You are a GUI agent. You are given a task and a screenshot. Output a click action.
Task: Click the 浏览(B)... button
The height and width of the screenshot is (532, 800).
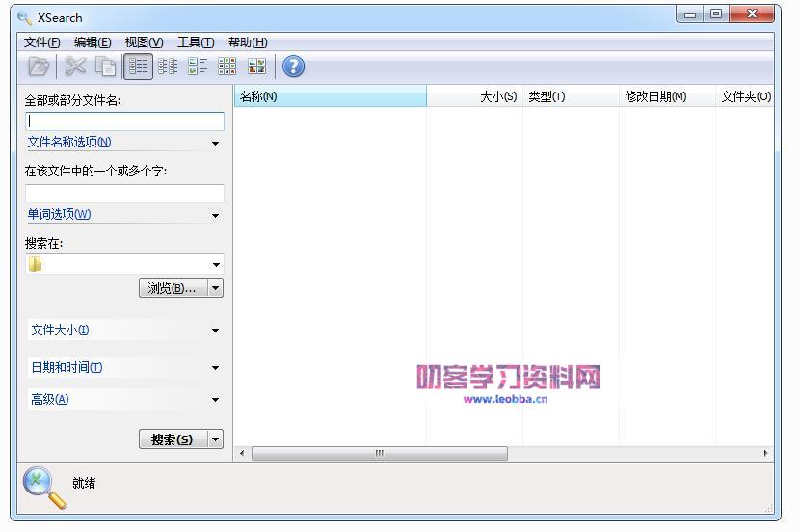[173, 288]
